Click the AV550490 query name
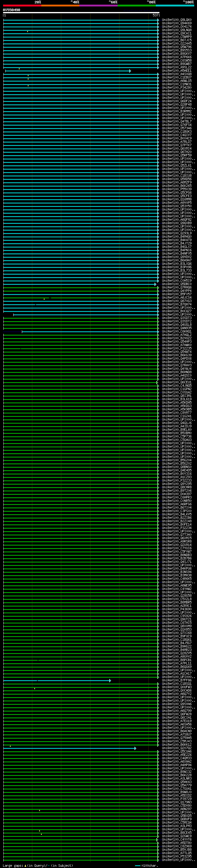Viewport: 197px width, 868px height. click(x=11, y=10)
